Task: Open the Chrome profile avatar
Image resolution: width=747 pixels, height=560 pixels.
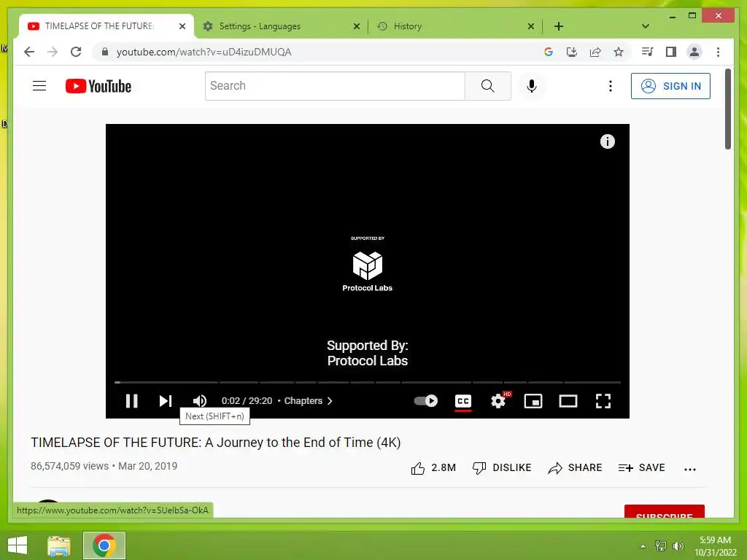Action: (x=694, y=52)
